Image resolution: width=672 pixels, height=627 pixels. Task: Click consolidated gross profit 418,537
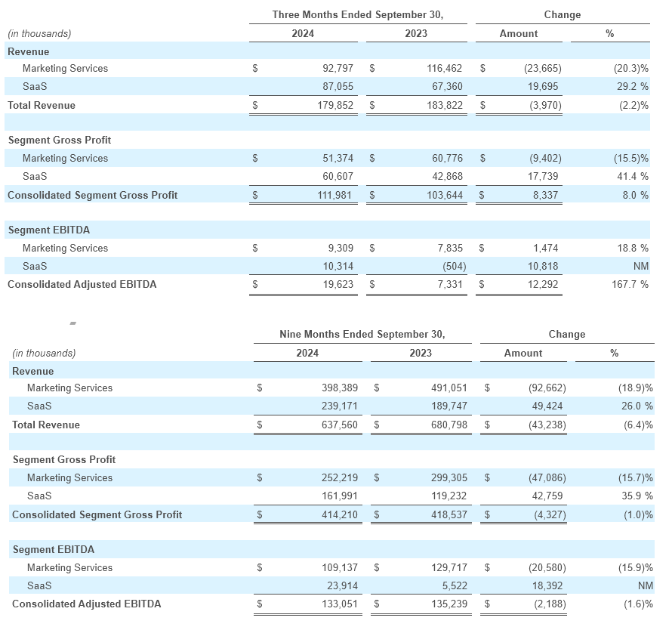pyautogui.click(x=449, y=515)
